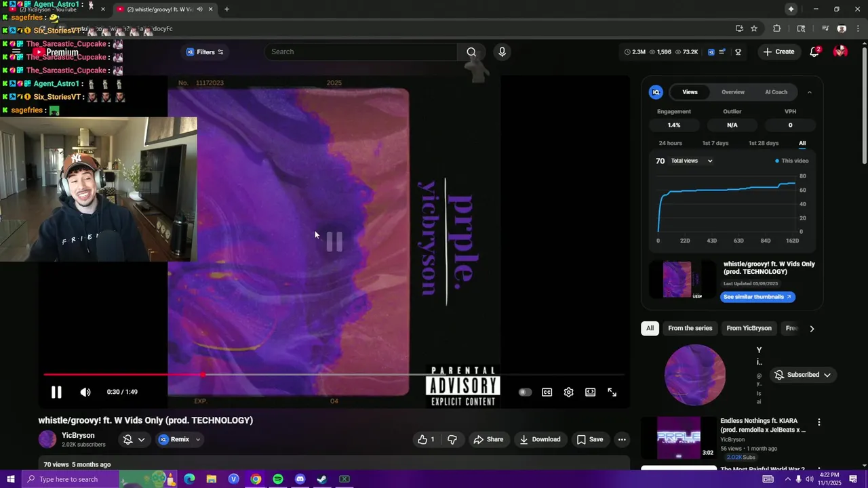
Task: Enter full screen mode
Action: [x=612, y=392]
